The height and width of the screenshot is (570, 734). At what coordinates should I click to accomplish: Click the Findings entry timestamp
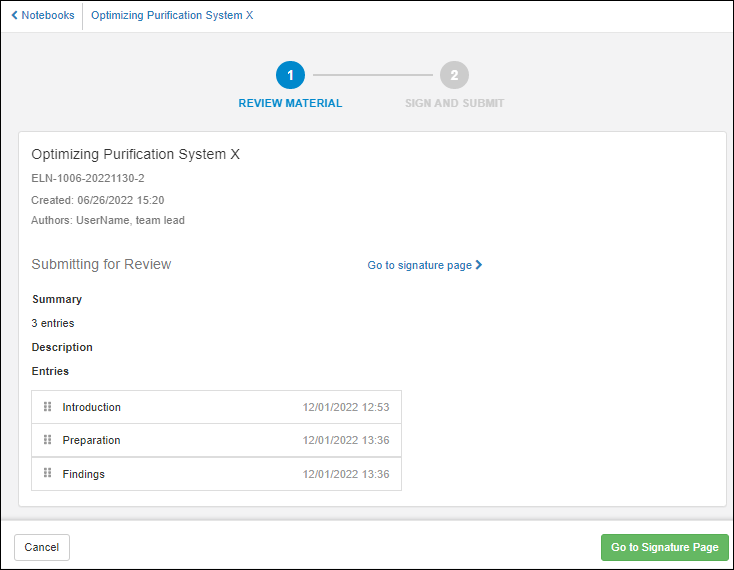[x=345, y=474]
